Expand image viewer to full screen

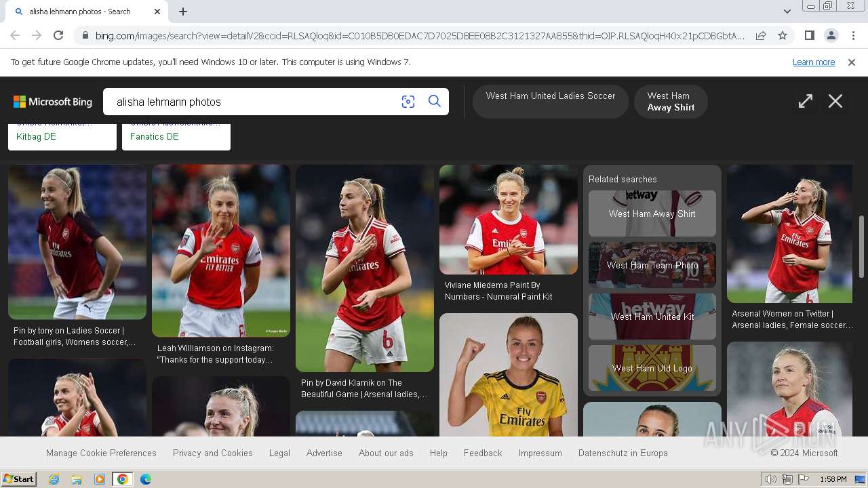(806, 102)
